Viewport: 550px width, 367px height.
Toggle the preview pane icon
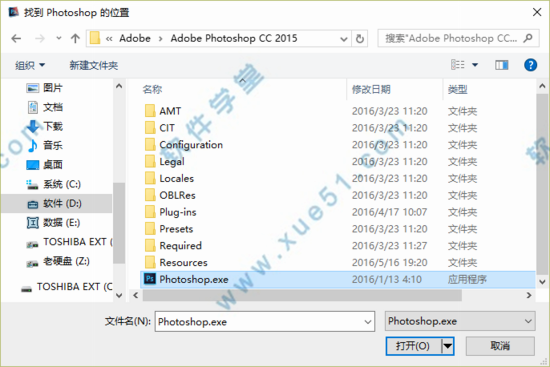tap(502, 65)
